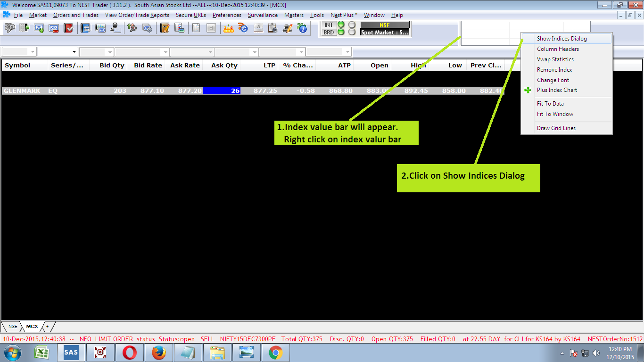644x362 pixels.
Task: Choose Fit To Window menu entry
Action: (566, 114)
